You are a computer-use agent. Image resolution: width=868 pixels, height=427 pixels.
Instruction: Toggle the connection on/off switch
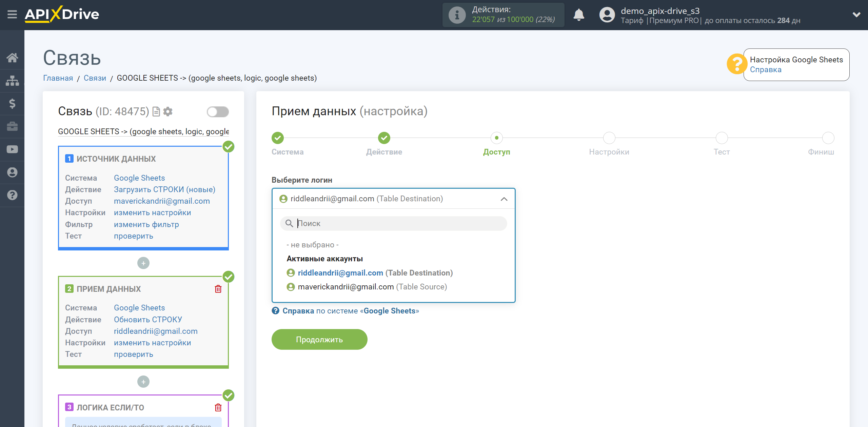click(x=218, y=112)
